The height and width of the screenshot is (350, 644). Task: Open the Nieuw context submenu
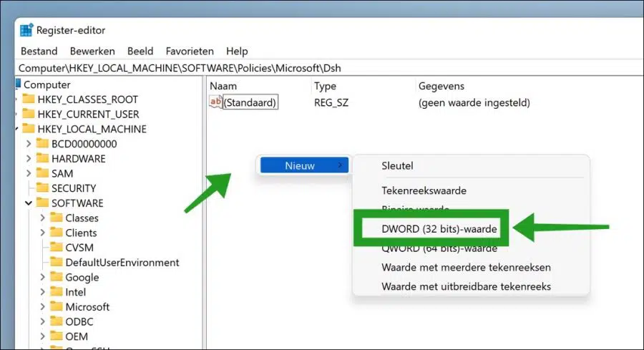point(304,165)
